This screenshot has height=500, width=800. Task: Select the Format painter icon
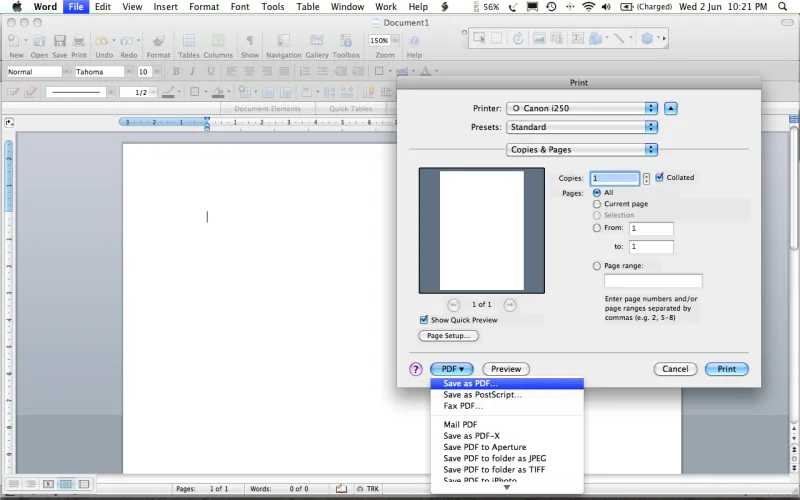pyautogui.click(x=159, y=41)
